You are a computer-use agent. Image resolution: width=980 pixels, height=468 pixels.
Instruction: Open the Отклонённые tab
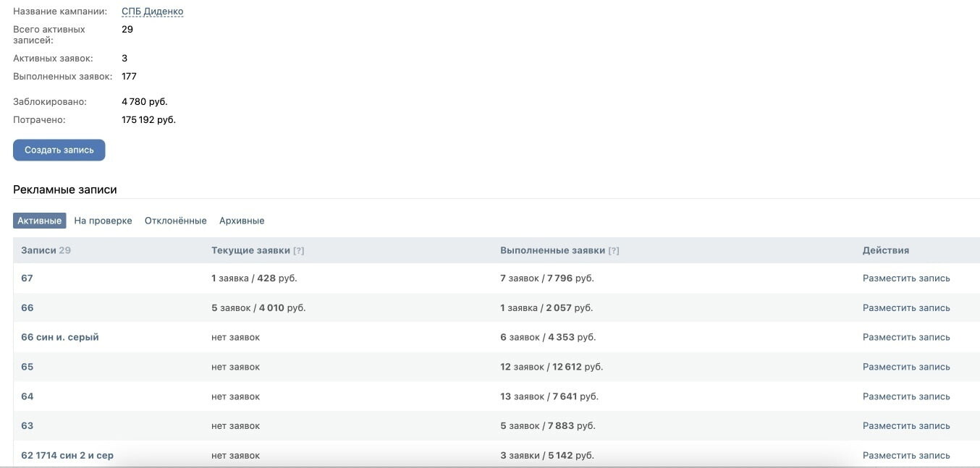tap(176, 221)
